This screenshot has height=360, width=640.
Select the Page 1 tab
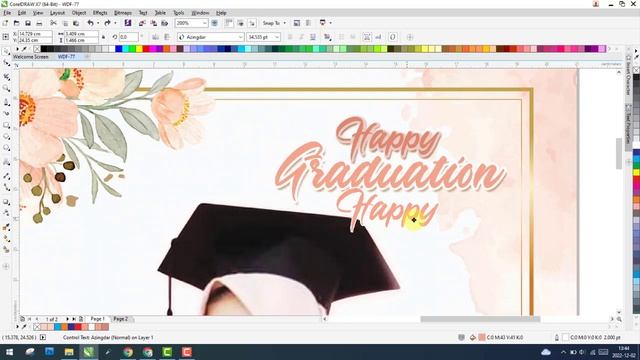click(x=98, y=319)
